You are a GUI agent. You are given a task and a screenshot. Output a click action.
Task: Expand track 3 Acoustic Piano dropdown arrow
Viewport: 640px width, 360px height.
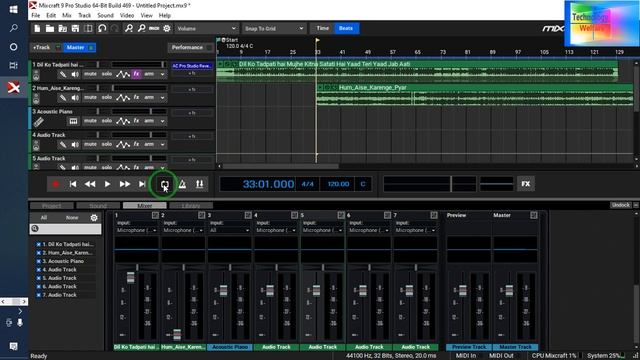162,122
